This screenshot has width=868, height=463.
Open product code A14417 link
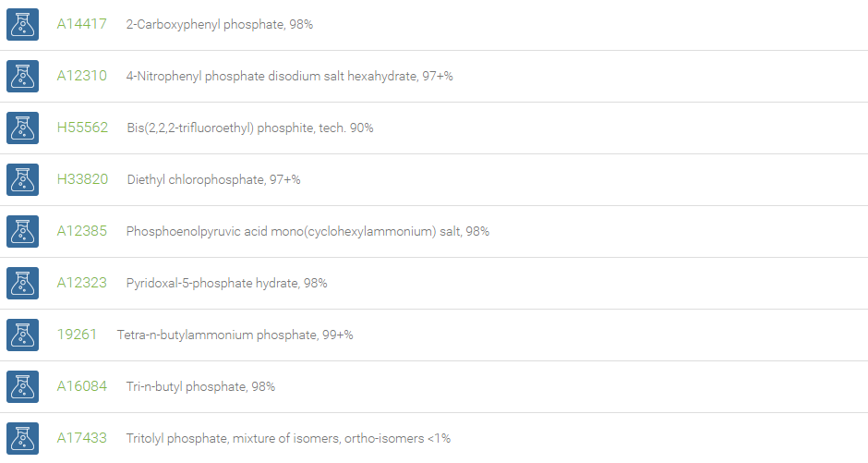[x=82, y=24]
